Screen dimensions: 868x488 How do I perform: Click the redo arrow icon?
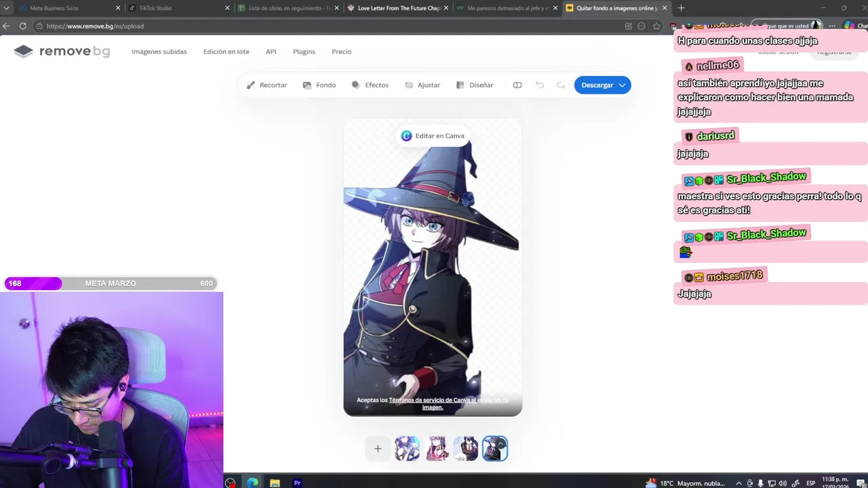(561, 85)
